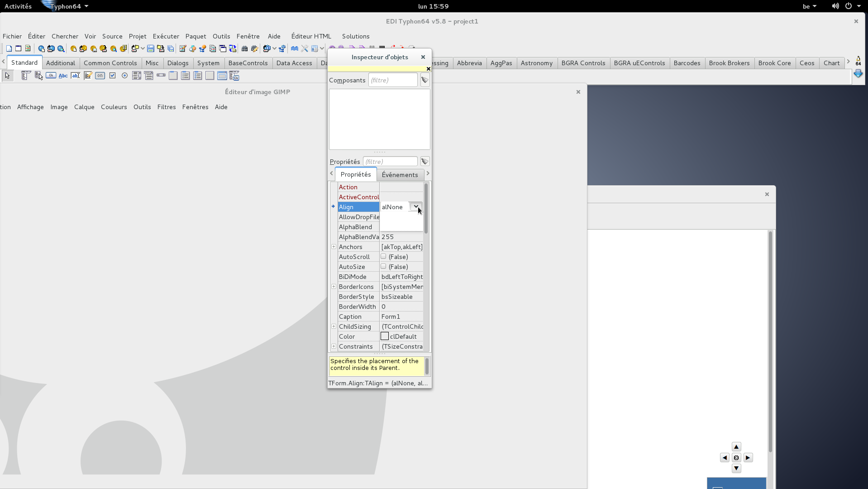This screenshot has width=868, height=489.
Task: Pick the TCheckGroup component icon
Action: (x=198, y=76)
